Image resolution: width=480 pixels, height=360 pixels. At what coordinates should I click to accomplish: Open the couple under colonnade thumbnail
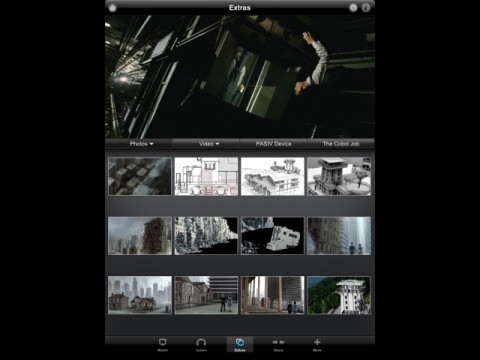click(273, 295)
